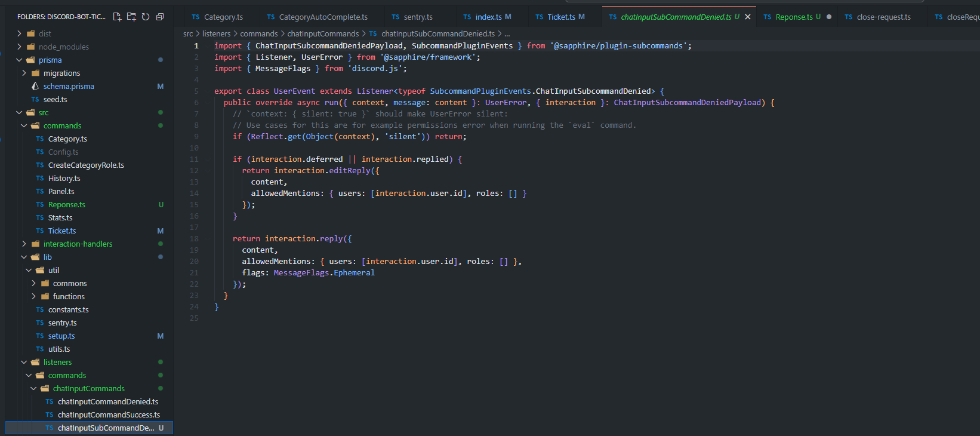Collapse the listeners folder chevron
Image resolution: width=980 pixels, height=436 pixels.
tap(24, 362)
